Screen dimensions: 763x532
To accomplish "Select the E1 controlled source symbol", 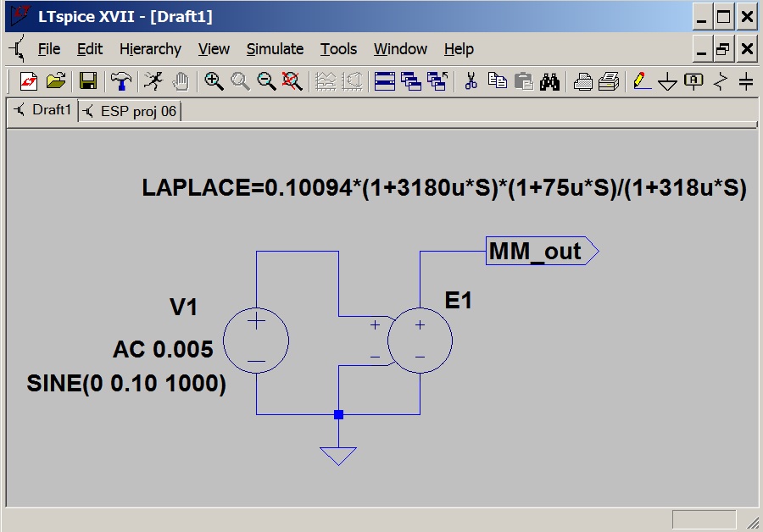I will pos(420,341).
